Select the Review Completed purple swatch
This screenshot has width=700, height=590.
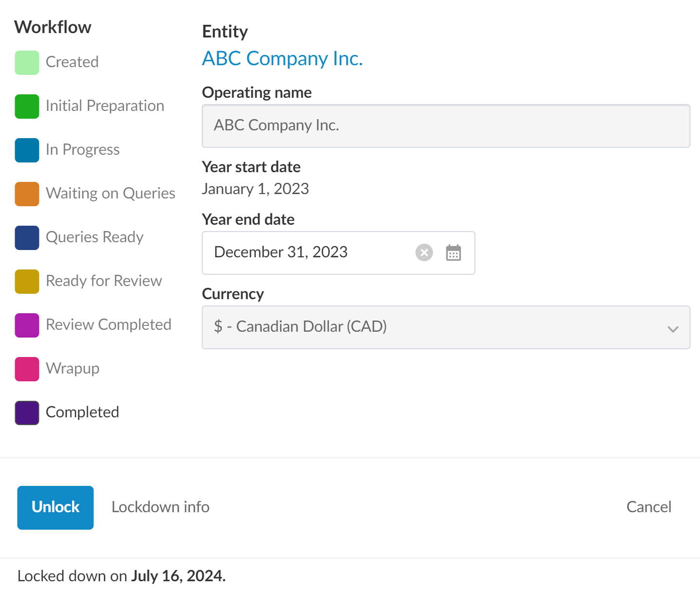27,325
